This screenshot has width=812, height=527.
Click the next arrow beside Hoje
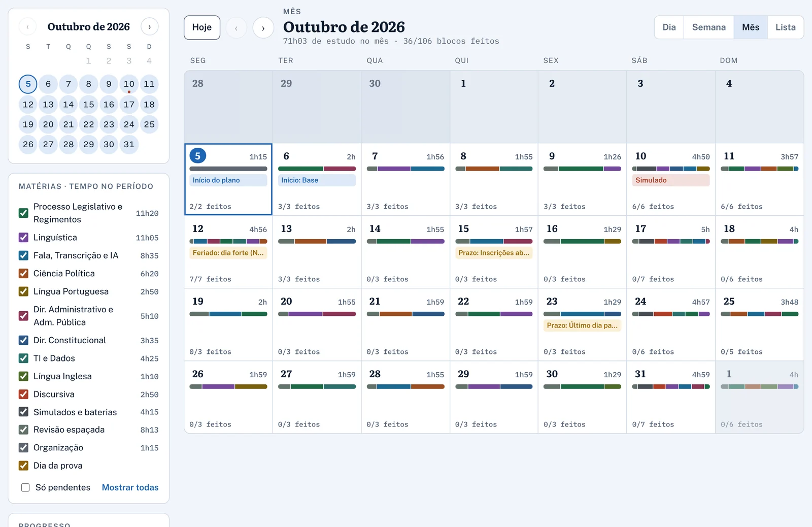[263, 28]
